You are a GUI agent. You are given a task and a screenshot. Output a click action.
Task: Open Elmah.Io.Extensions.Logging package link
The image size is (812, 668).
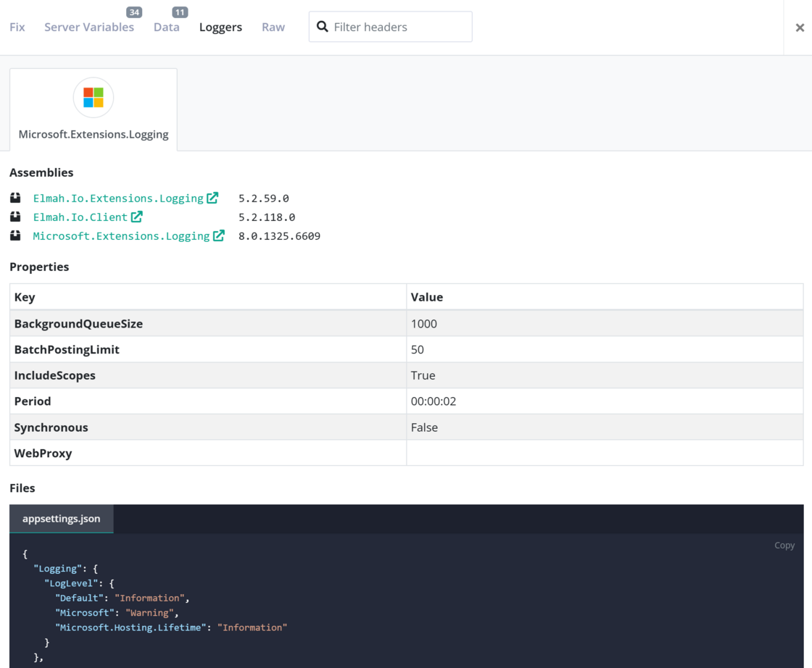tap(118, 199)
